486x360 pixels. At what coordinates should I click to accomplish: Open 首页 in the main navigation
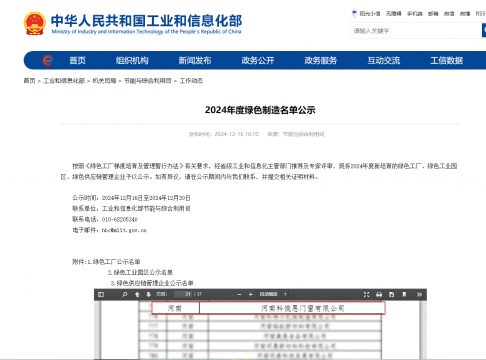click(77, 60)
